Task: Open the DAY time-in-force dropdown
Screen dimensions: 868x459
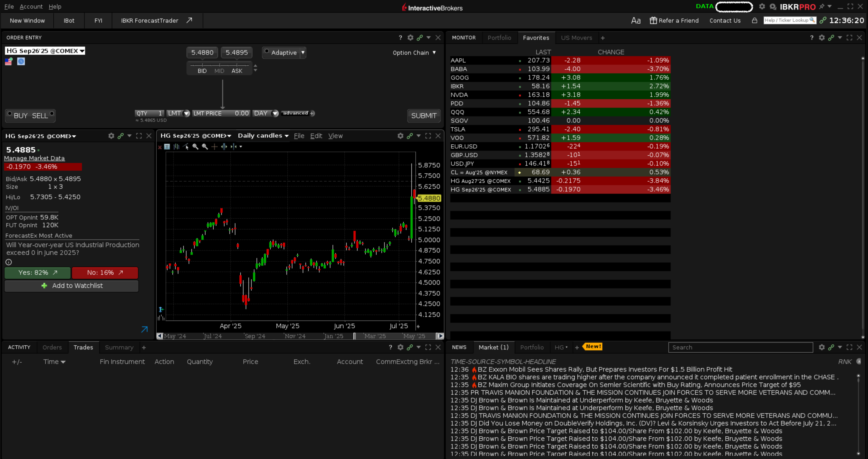Action: pyautogui.click(x=275, y=114)
